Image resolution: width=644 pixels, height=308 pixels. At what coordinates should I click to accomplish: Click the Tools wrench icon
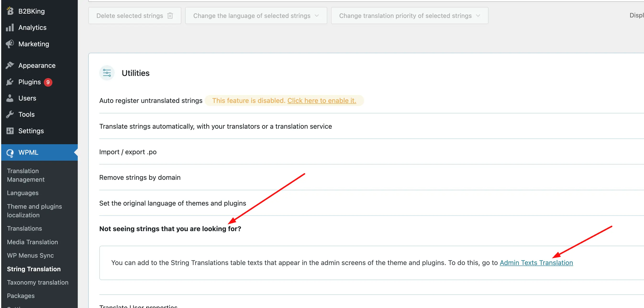point(10,114)
